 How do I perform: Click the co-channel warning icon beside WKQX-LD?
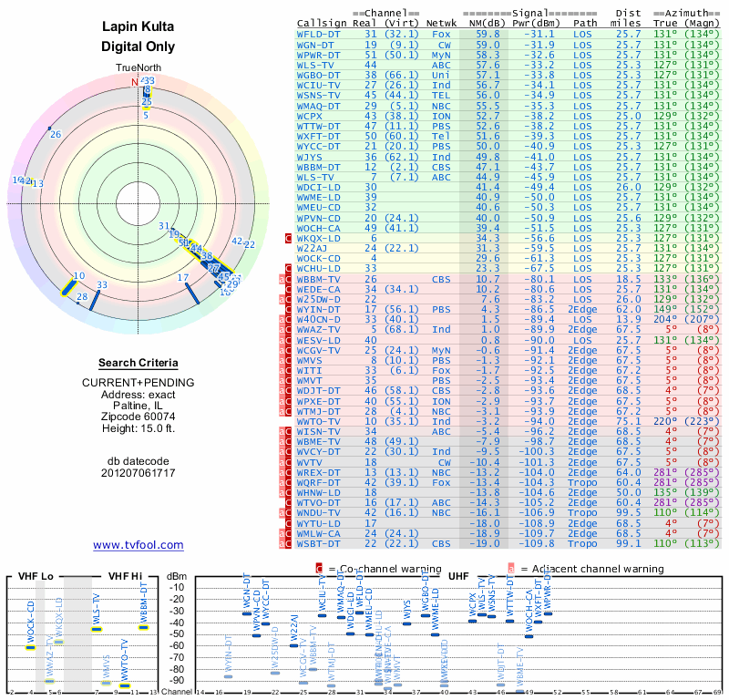point(289,238)
